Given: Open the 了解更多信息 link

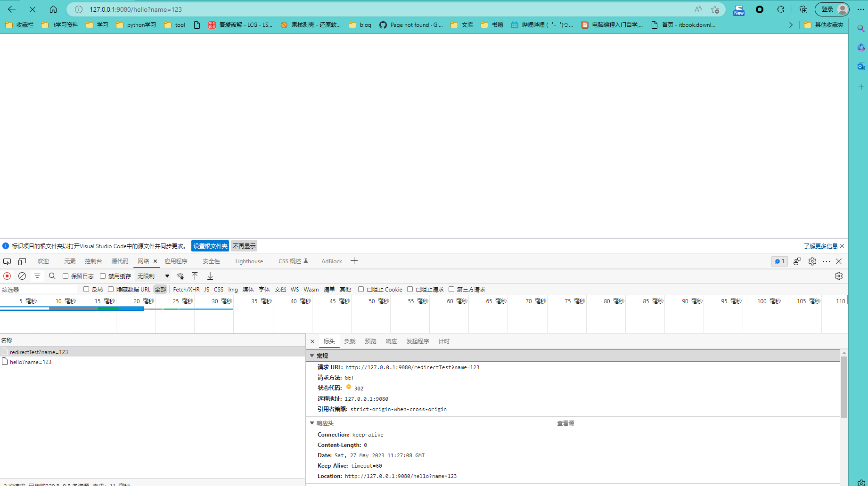Looking at the screenshot, I should click(820, 246).
